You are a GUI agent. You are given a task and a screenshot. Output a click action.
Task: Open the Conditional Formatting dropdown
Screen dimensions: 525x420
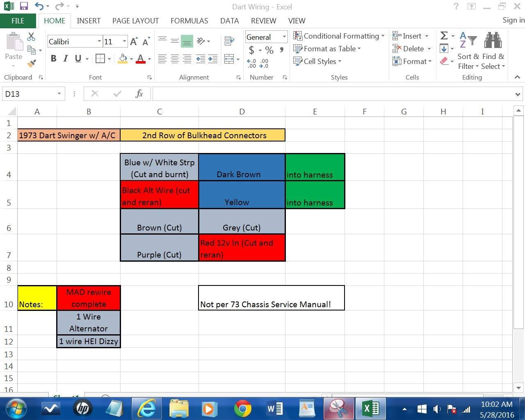pos(339,36)
